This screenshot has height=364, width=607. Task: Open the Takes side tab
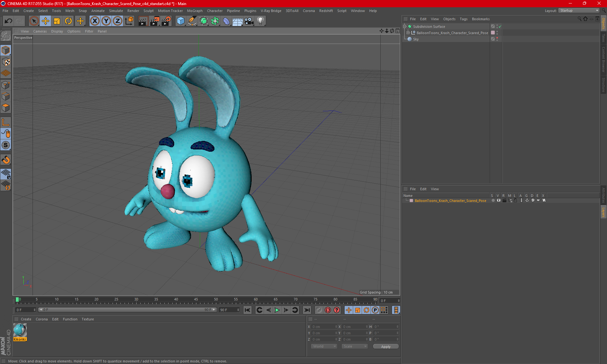[604, 38]
